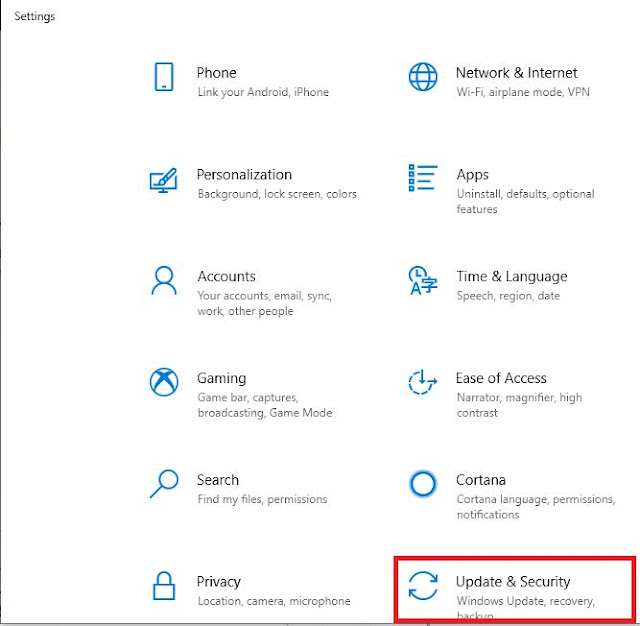Choose Time & Language title

(512, 277)
